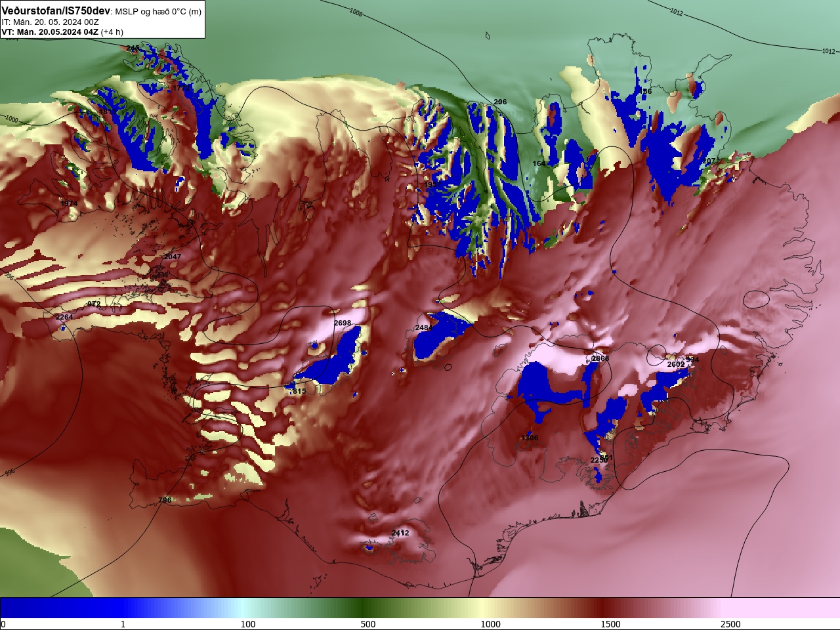840x630 pixels.
Task: Select the 2602 spot height label
Action: [x=676, y=364]
